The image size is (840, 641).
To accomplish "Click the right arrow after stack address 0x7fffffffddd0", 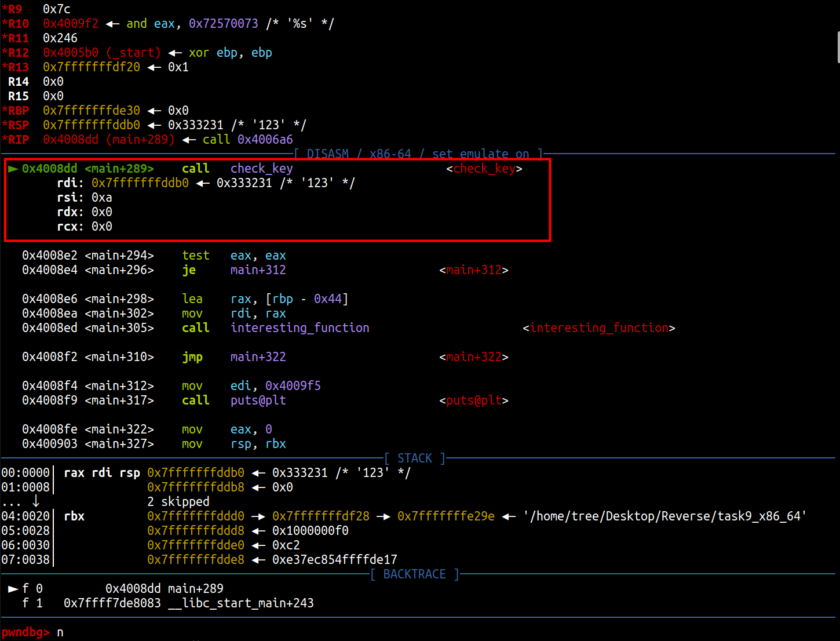I will [x=258, y=516].
